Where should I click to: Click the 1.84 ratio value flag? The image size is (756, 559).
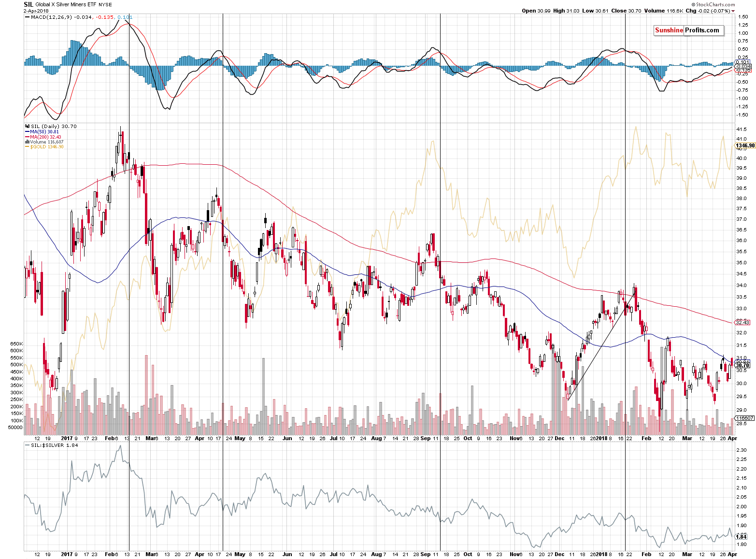(741, 537)
